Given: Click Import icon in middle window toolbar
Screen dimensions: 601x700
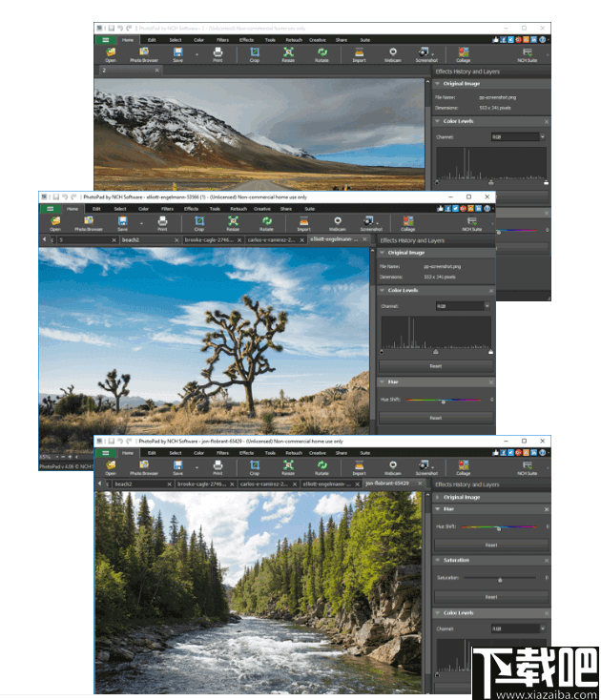Looking at the screenshot, I should click(x=303, y=223).
